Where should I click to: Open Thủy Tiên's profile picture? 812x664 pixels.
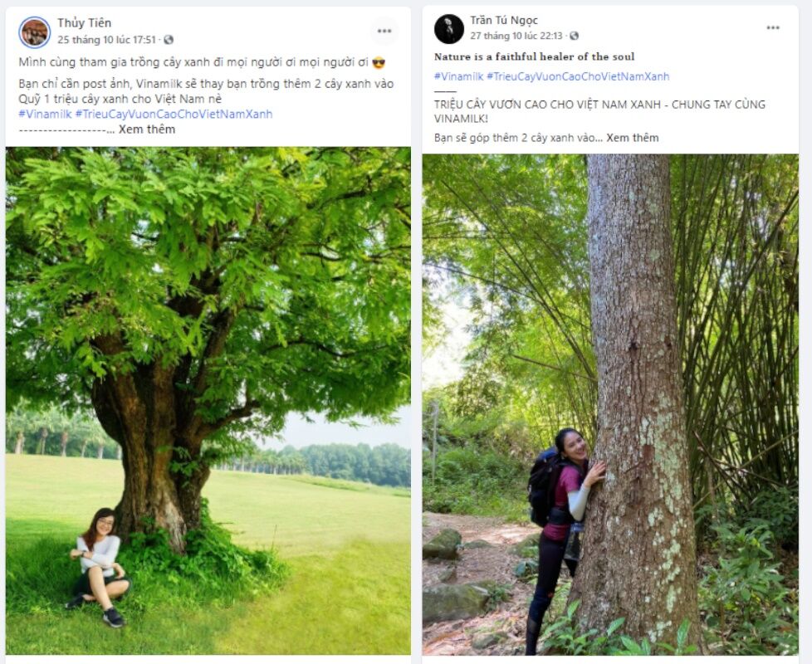(x=35, y=32)
